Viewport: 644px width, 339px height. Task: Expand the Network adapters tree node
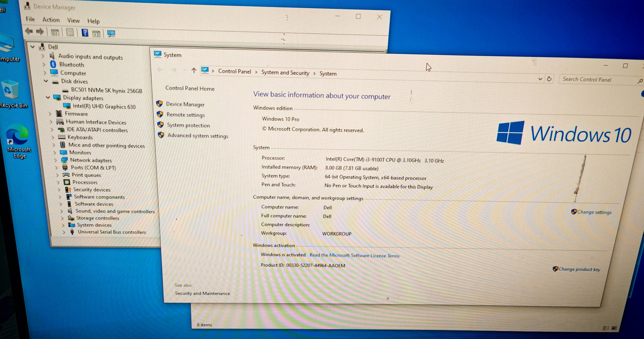[x=56, y=160]
